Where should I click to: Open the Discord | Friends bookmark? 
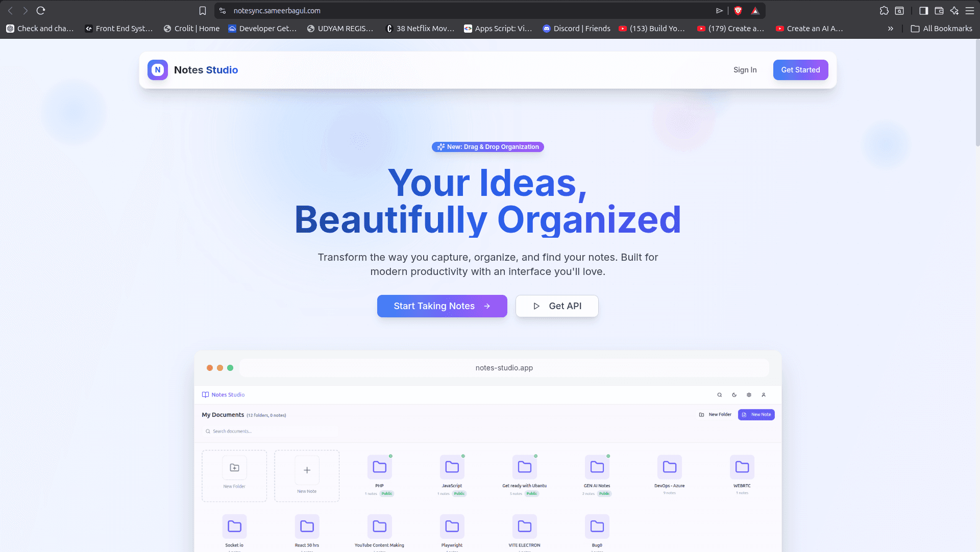[x=576, y=29]
